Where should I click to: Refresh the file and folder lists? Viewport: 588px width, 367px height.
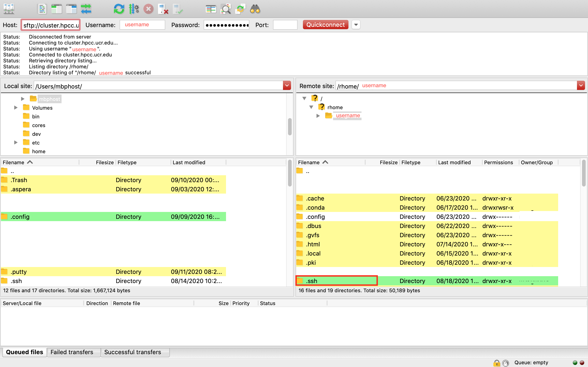click(x=119, y=9)
